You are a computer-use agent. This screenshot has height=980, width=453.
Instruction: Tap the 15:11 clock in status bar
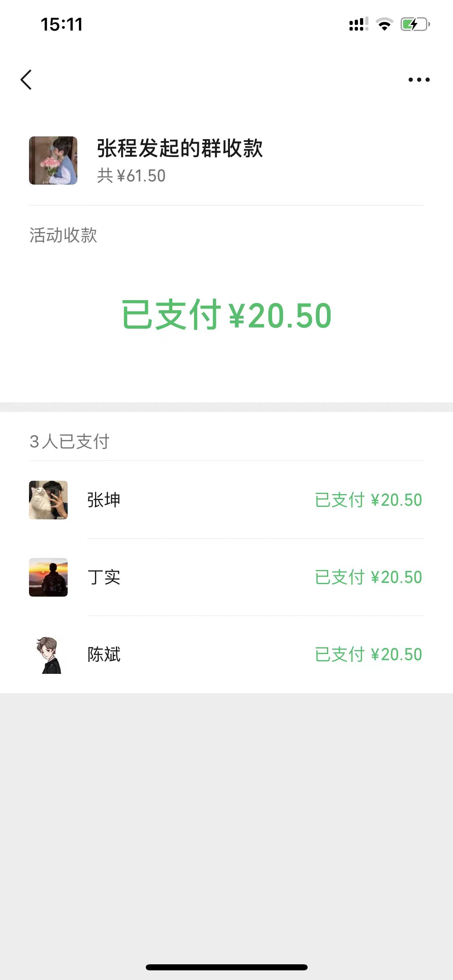(x=62, y=25)
